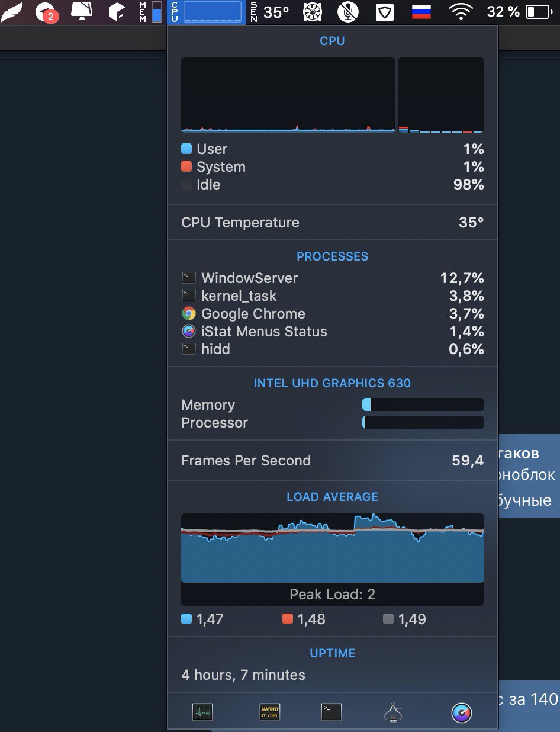This screenshot has height=732, width=560.
Task: Open the fan control menu bar icon
Action: [313, 12]
